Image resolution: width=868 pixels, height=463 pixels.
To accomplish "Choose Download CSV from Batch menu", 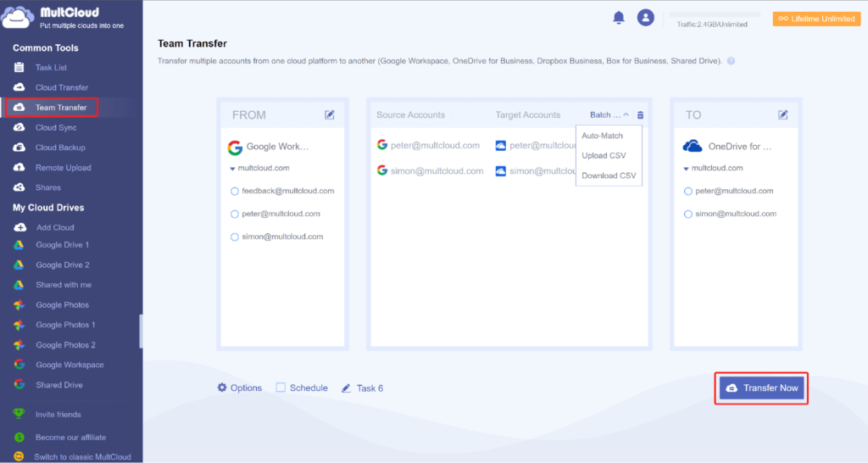I will tap(609, 176).
